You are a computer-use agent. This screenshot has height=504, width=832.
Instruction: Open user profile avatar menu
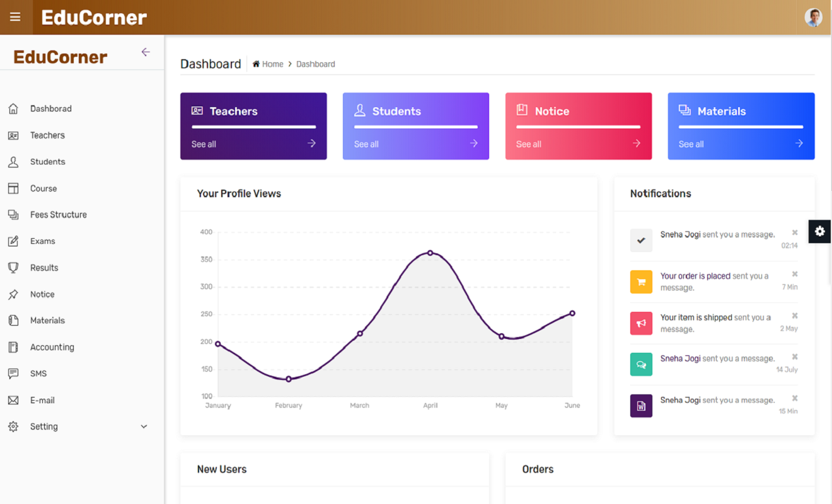pyautogui.click(x=813, y=17)
